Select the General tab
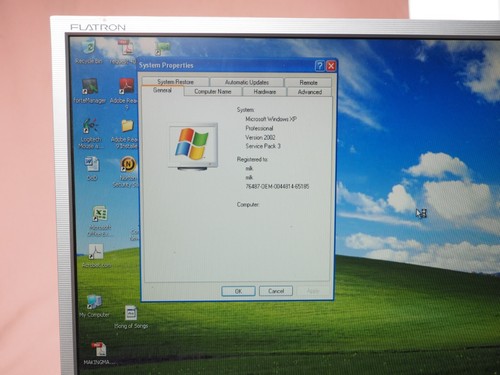 pyautogui.click(x=162, y=90)
